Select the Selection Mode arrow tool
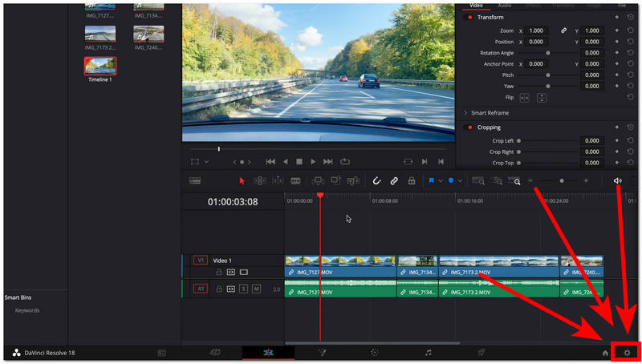This screenshot has width=642, height=364. (x=242, y=180)
